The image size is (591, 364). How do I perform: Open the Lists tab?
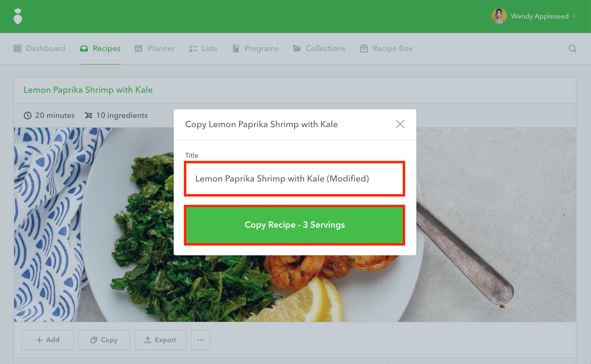coord(203,49)
